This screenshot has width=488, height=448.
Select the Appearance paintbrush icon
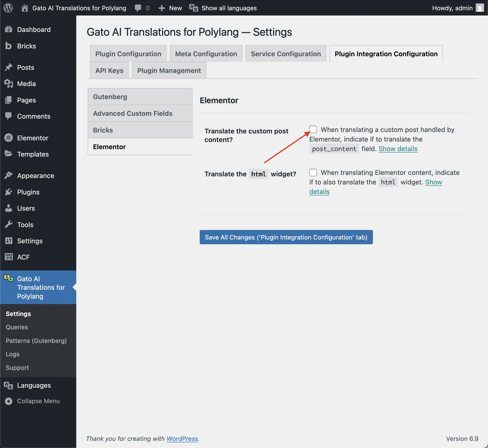pyautogui.click(x=9, y=175)
